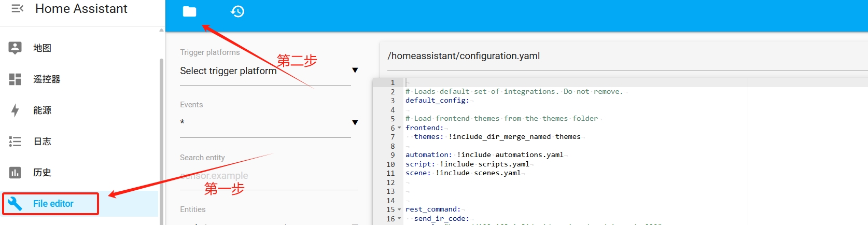Click the 遥控器 dashboard icon
Image resolution: width=868 pixels, height=225 pixels.
click(x=15, y=79)
